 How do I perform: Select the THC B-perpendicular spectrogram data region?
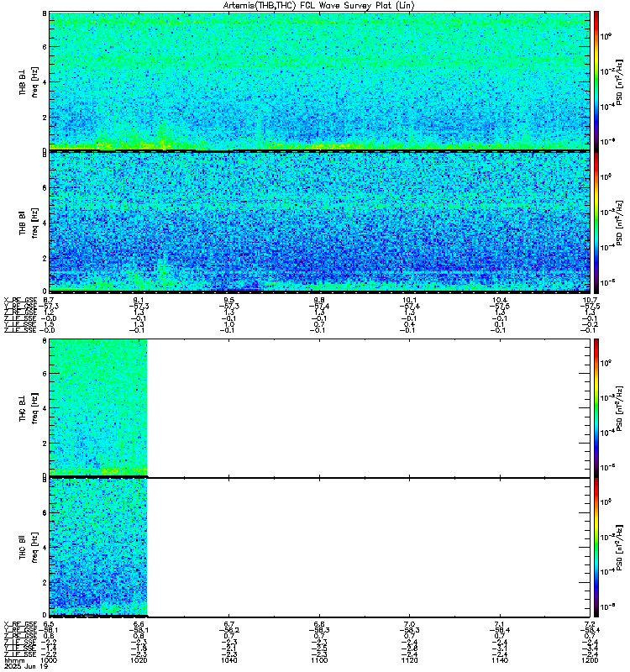coord(98,407)
